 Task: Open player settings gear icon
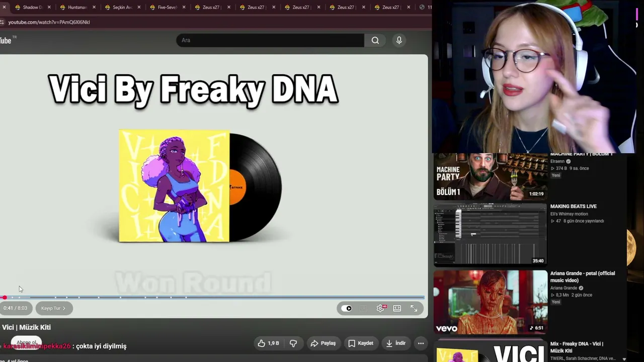tap(381, 308)
